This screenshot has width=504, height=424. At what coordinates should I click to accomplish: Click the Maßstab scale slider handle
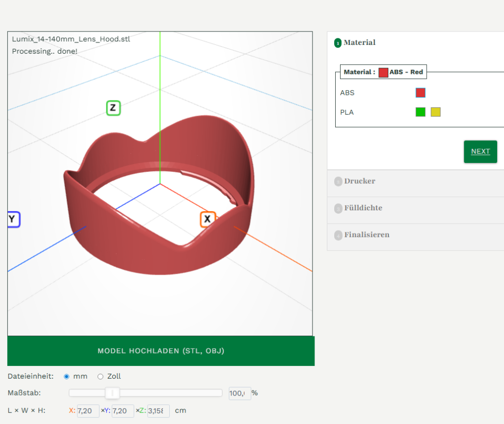[112, 393]
